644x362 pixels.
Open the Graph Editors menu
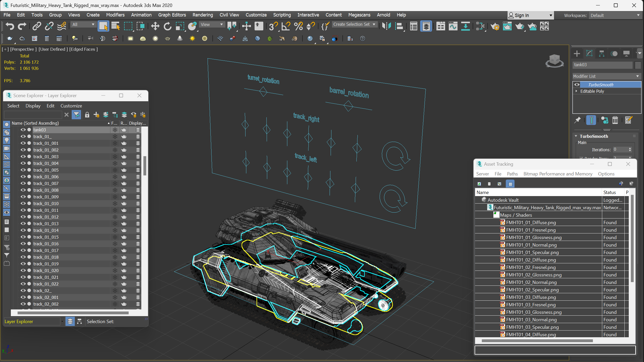tap(172, 15)
